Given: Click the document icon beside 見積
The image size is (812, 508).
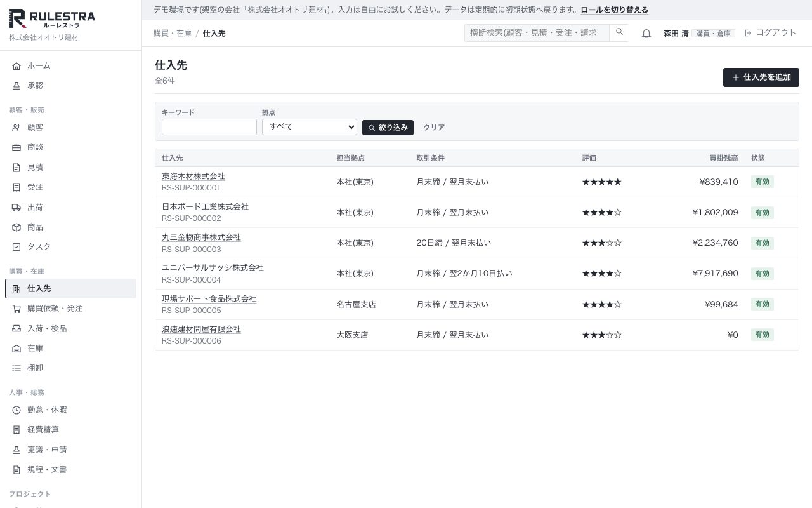Looking at the screenshot, I should pos(16,168).
